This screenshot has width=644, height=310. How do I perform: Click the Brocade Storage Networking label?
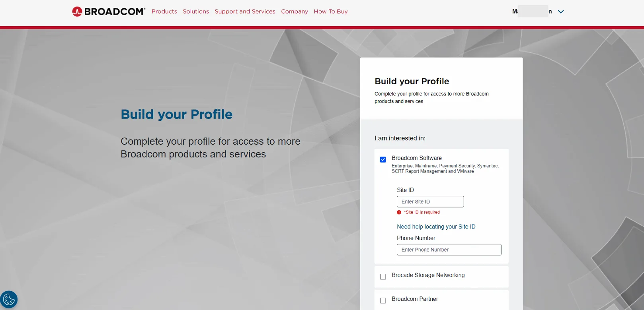pyautogui.click(x=428, y=275)
